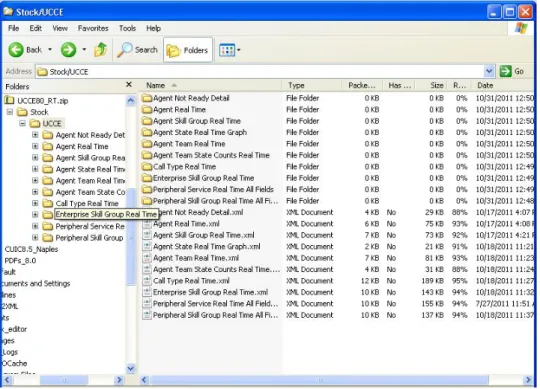Expand Agent Not Ready Det tree node
This screenshot has width=540, height=389.
[35, 135]
